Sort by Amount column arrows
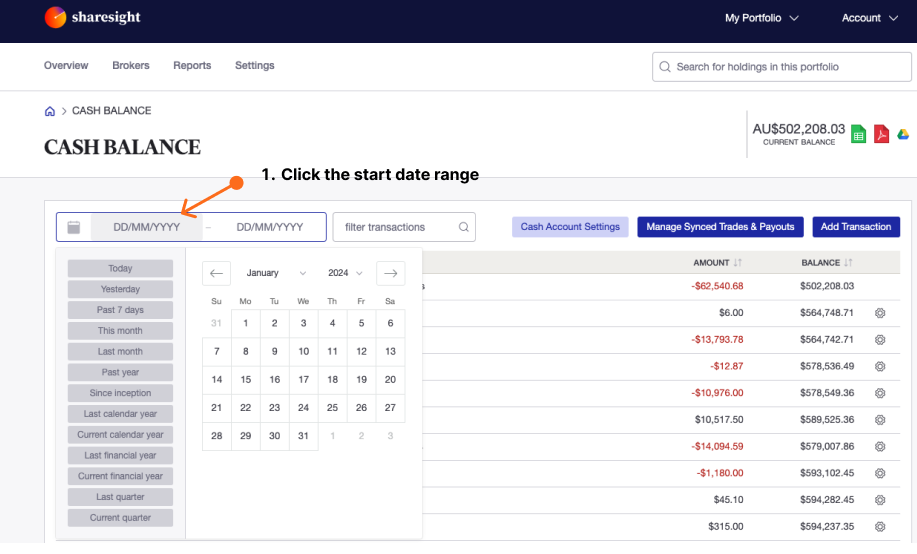917x554 pixels. (x=737, y=263)
